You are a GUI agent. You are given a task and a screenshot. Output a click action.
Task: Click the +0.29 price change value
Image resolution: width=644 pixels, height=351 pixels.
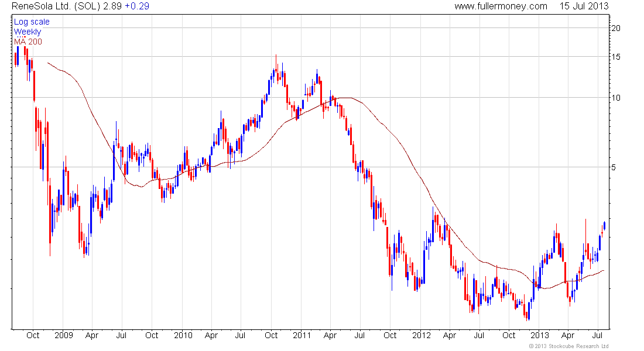point(137,6)
